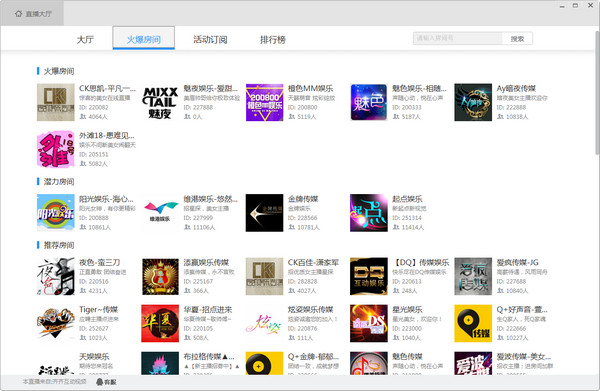Click the 天娱娱乐 room title
Image resolution: width=600 pixels, height=391 pixels.
[94, 357]
